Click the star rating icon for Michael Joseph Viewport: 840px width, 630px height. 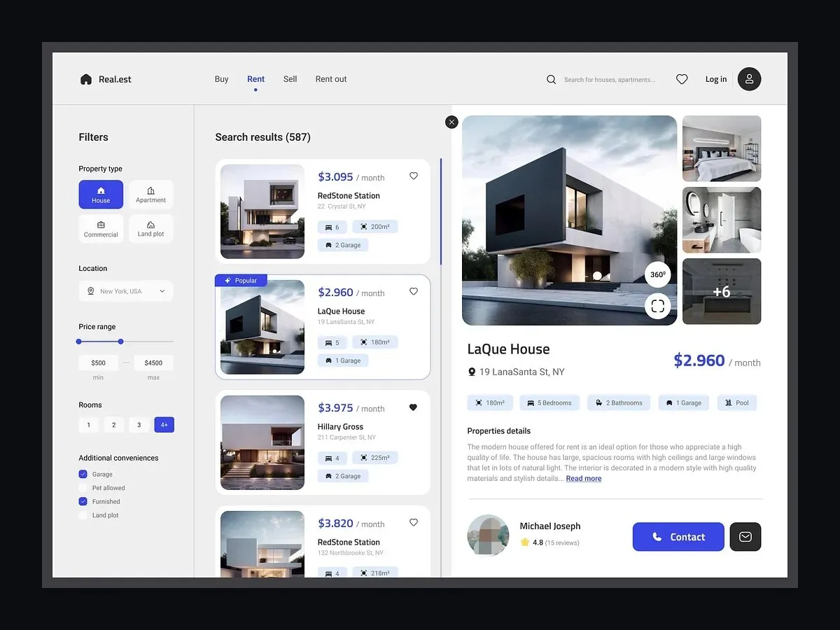[524, 542]
